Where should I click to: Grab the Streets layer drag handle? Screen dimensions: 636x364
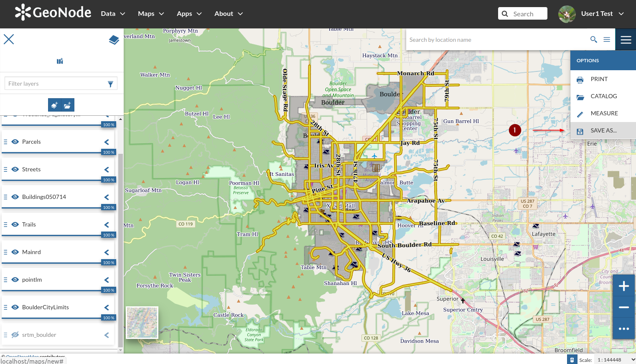click(x=5, y=169)
